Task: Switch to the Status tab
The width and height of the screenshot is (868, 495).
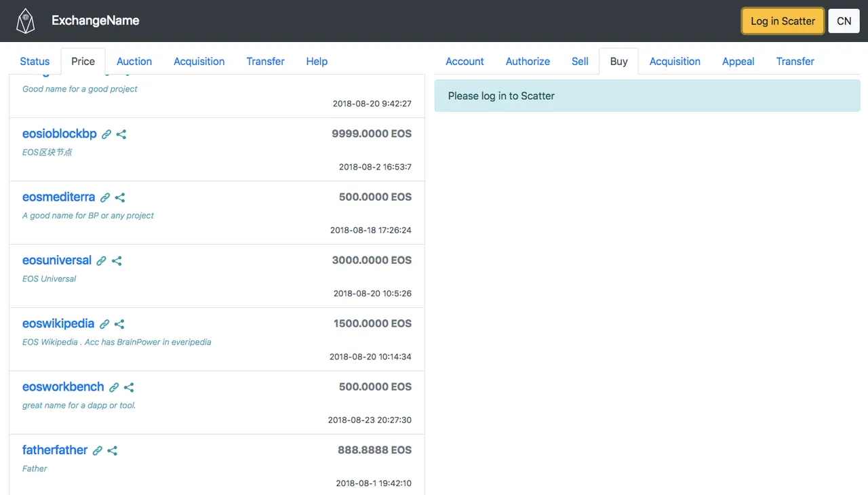Action: 35,61
